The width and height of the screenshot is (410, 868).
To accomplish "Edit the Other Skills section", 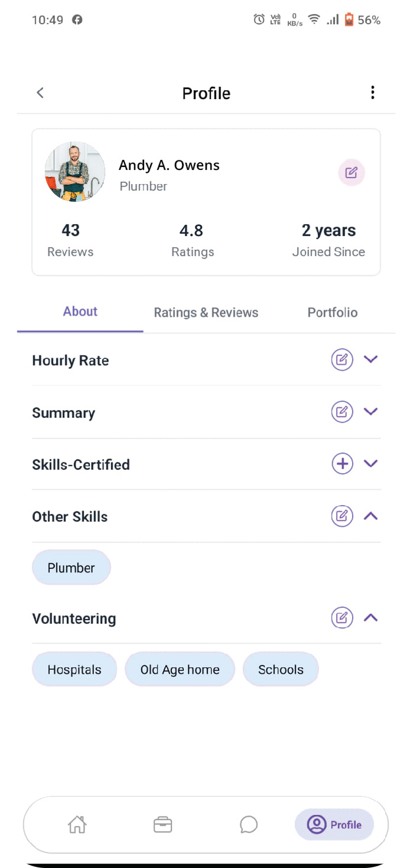I will 342,516.
